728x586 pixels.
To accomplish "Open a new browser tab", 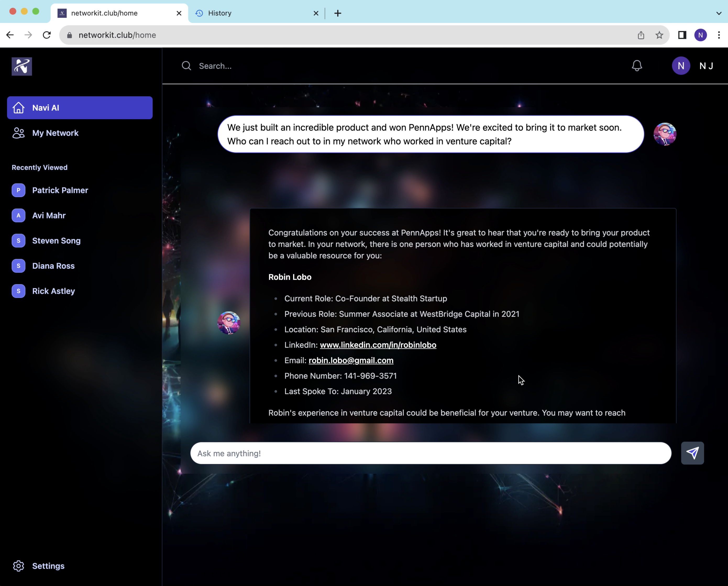I will (x=338, y=13).
